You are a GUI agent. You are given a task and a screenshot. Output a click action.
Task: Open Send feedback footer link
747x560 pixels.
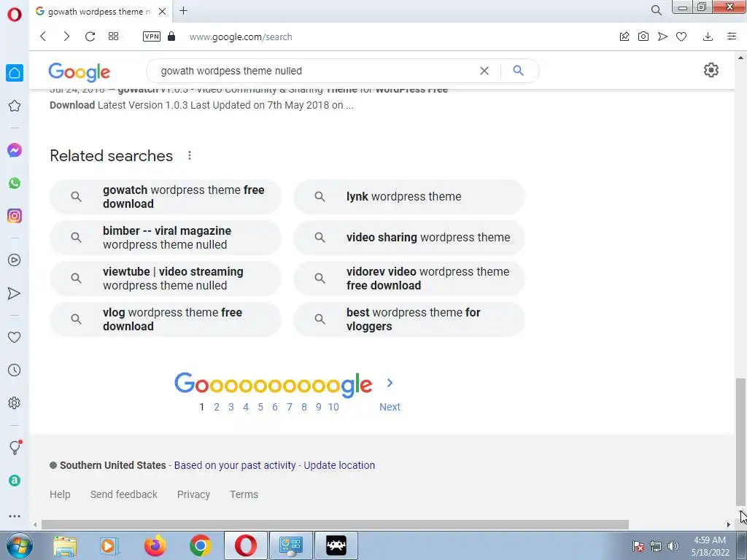124,494
